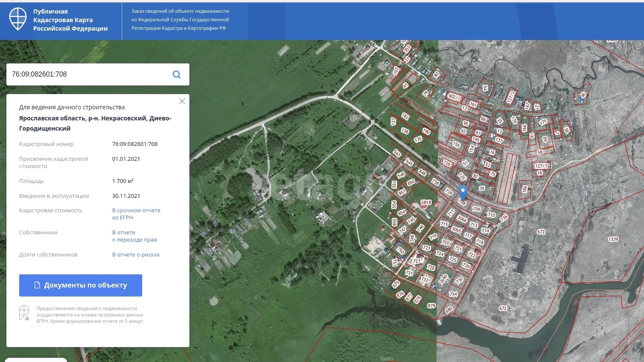Select parcel 709 on the map
The width and height of the screenshot is (644, 362).
click(476, 209)
